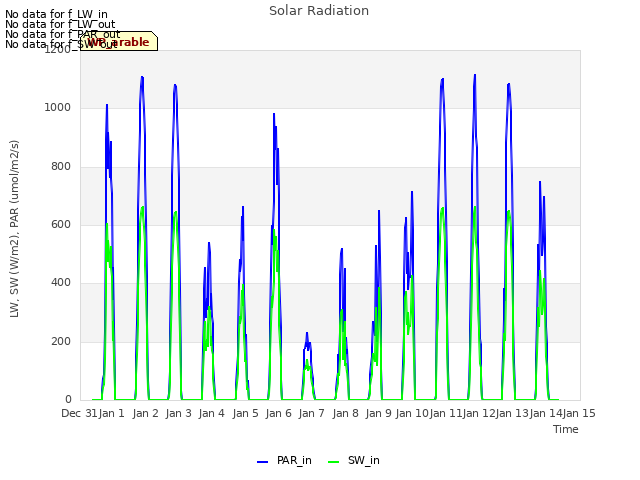Click the Jan 9 x-axis tick label
Viewport: 640px width, 480px height.
(378, 413)
